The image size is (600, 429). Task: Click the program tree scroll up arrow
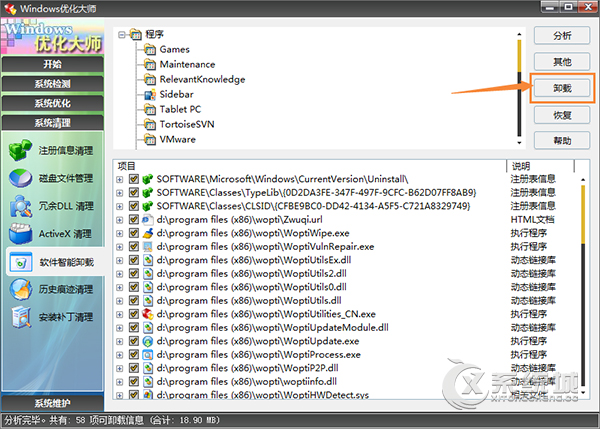pyautogui.click(x=519, y=34)
